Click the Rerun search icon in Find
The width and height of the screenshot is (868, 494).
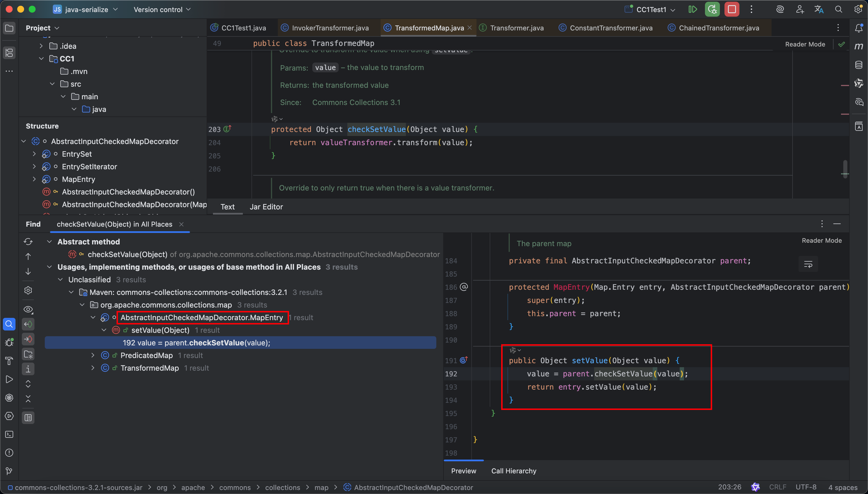click(x=28, y=242)
